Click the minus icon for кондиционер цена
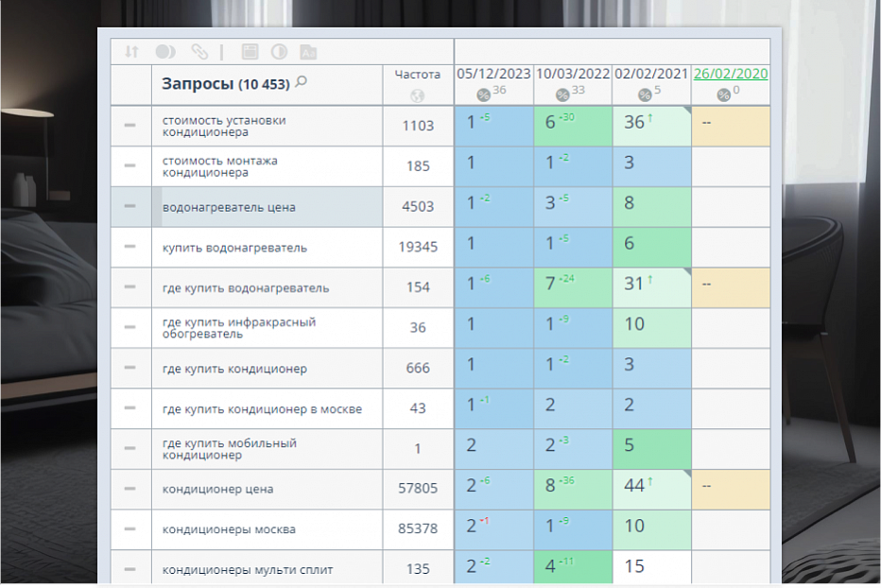The width and height of the screenshot is (881, 588). (130, 489)
